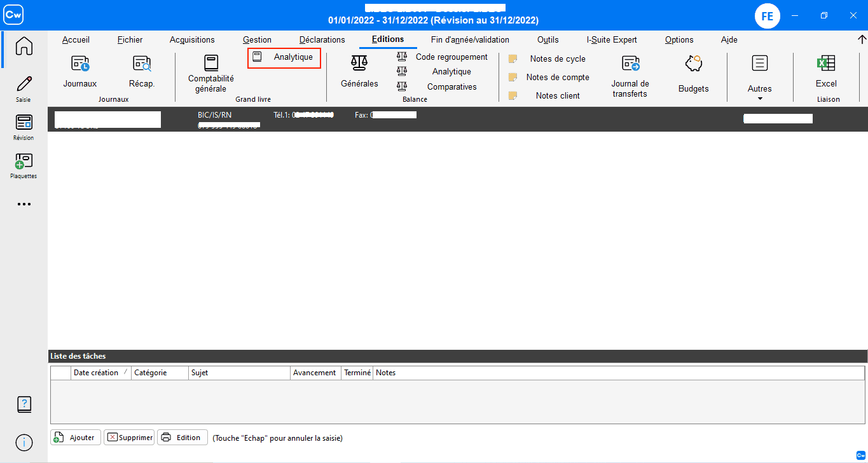Open the Fichier menu
Screen dimensions: 868x463
[130, 39]
